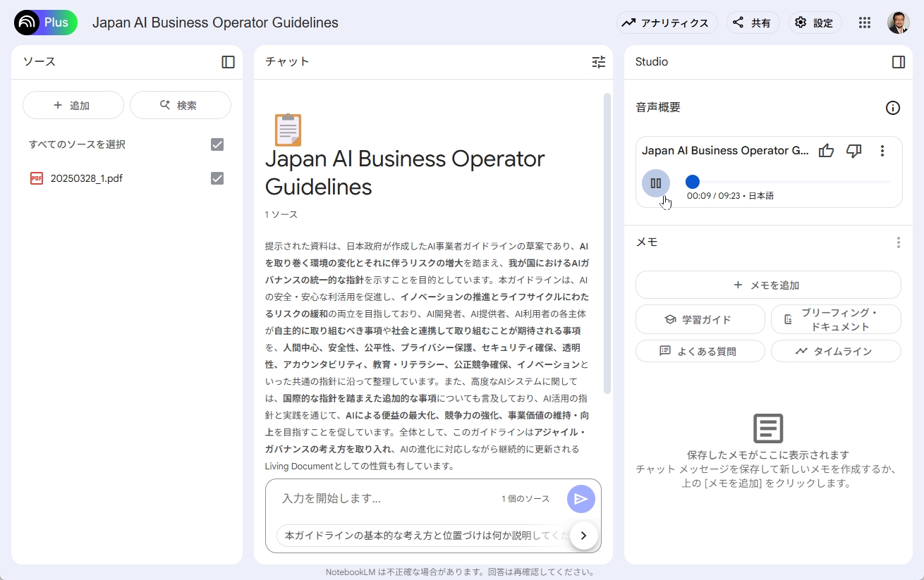Like the audio overview with thumbs up

coord(826,151)
